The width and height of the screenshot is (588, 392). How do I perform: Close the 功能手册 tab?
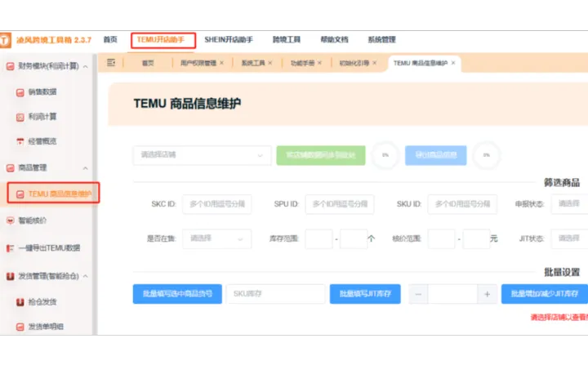click(x=319, y=63)
